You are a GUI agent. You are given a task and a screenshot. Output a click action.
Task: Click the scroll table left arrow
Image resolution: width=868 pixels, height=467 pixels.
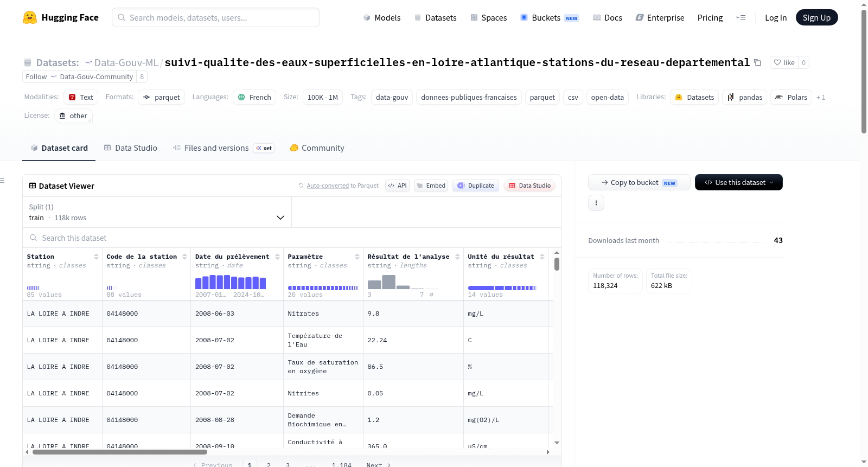(x=27, y=452)
